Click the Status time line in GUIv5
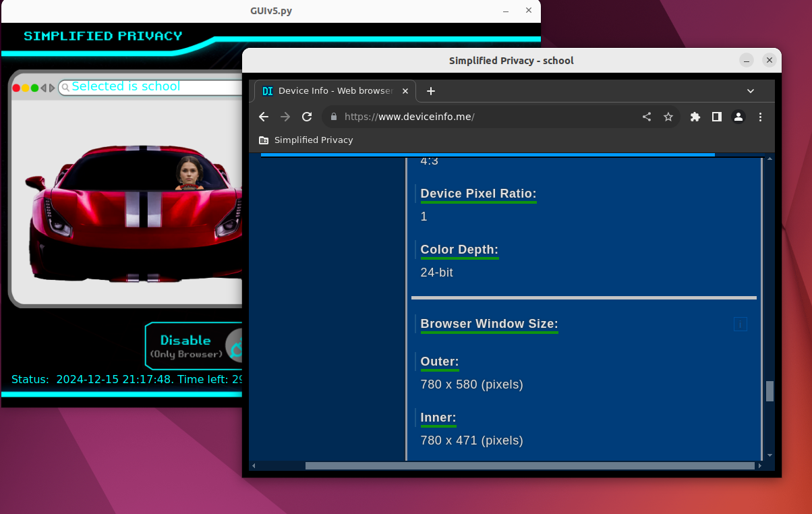The height and width of the screenshot is (514, 812). [127, 379]
